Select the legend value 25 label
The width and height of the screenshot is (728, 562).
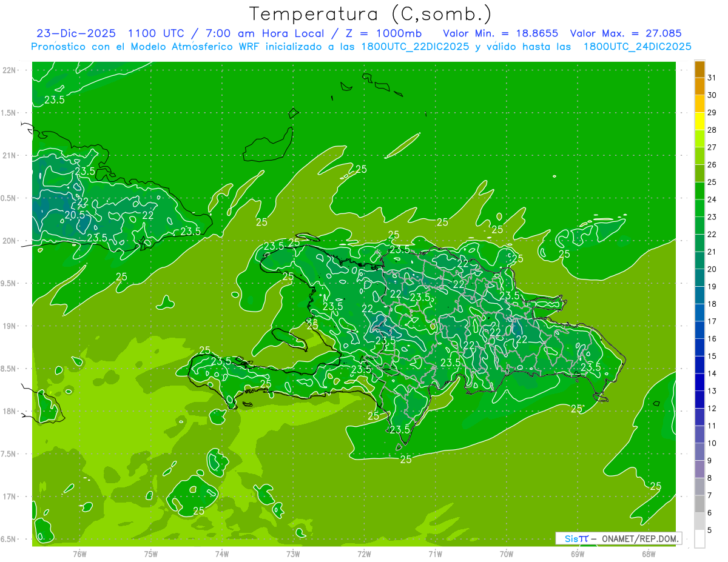(x=712, y=182)
